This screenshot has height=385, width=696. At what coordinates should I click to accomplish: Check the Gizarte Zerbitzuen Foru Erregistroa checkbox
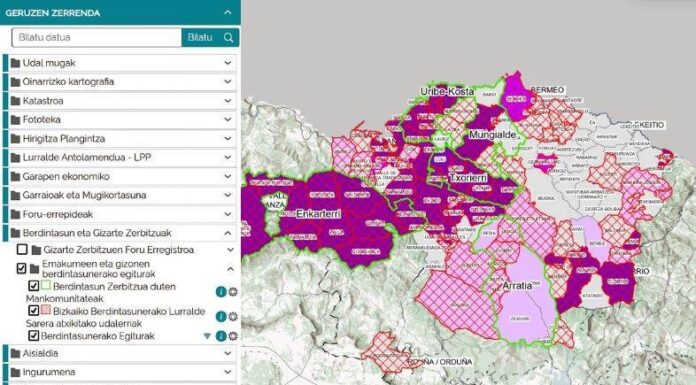point(22,249)
